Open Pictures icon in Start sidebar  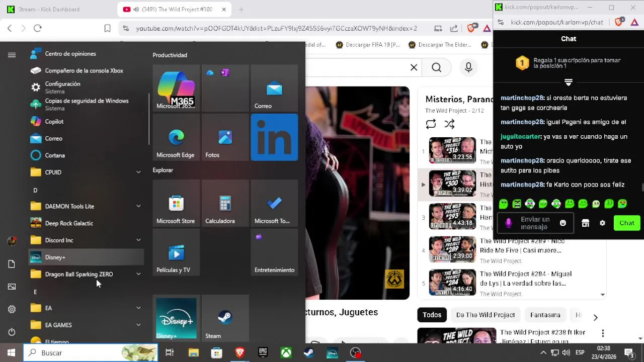pyautogui.click(x=12, y=287)
